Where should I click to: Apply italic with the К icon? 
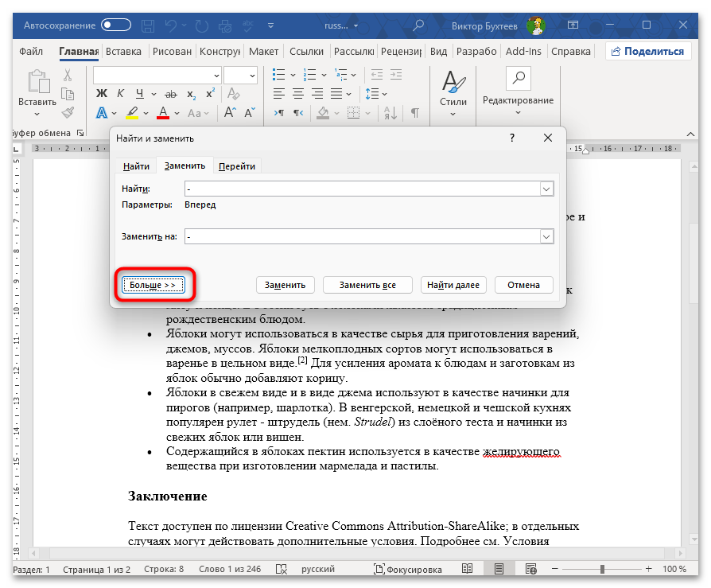pyautogui.click(x=118, y=94)
